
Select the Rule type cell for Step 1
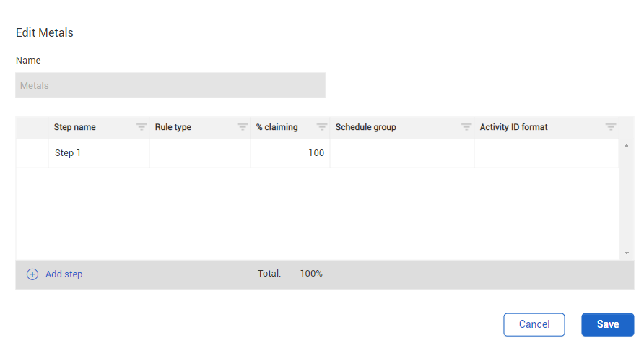tap(200, 153)
